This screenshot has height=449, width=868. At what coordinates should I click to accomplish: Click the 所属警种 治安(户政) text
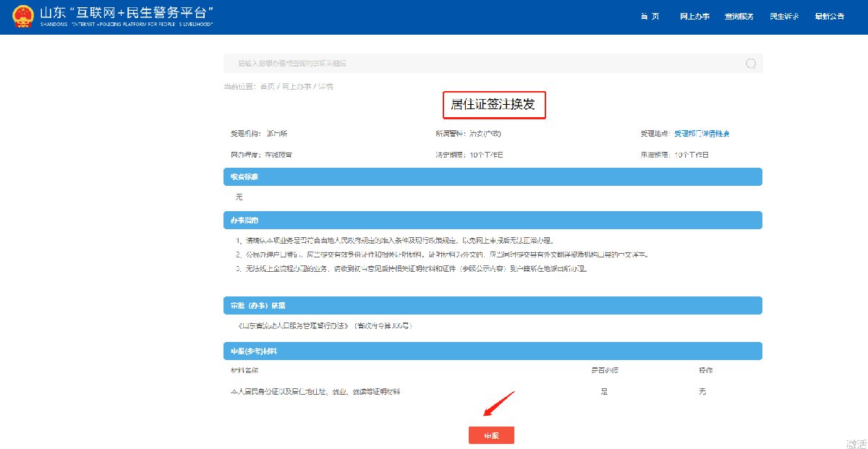click(469, 134)
